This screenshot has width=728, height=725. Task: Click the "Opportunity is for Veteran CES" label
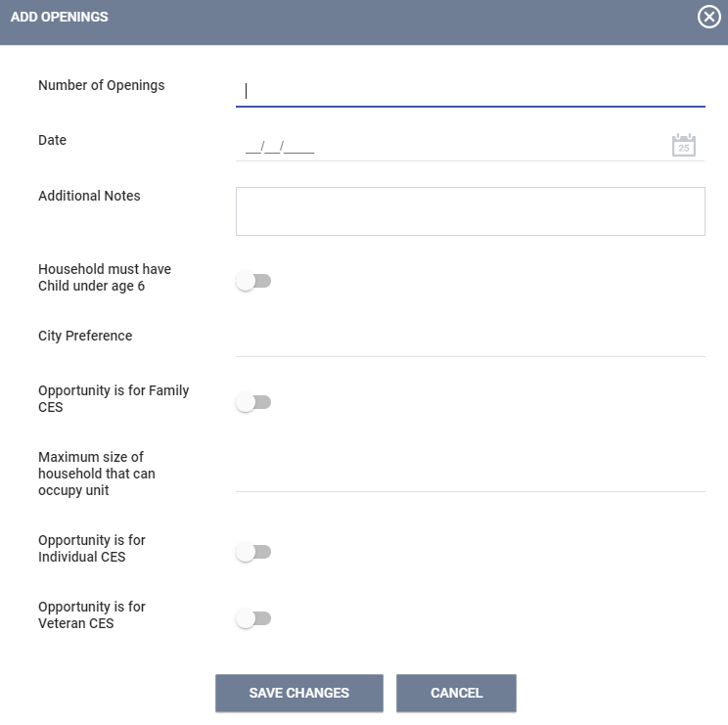(92, 614)
